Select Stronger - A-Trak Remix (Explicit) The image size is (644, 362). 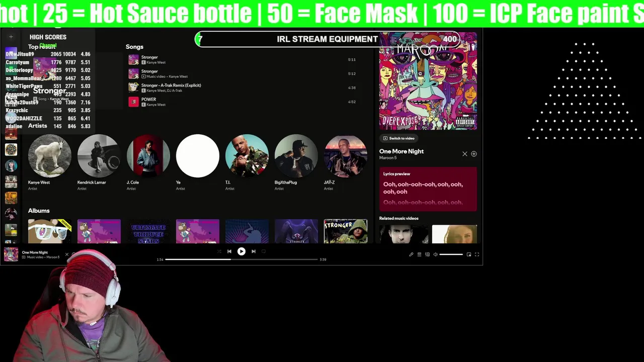click(x=242, y=87)
